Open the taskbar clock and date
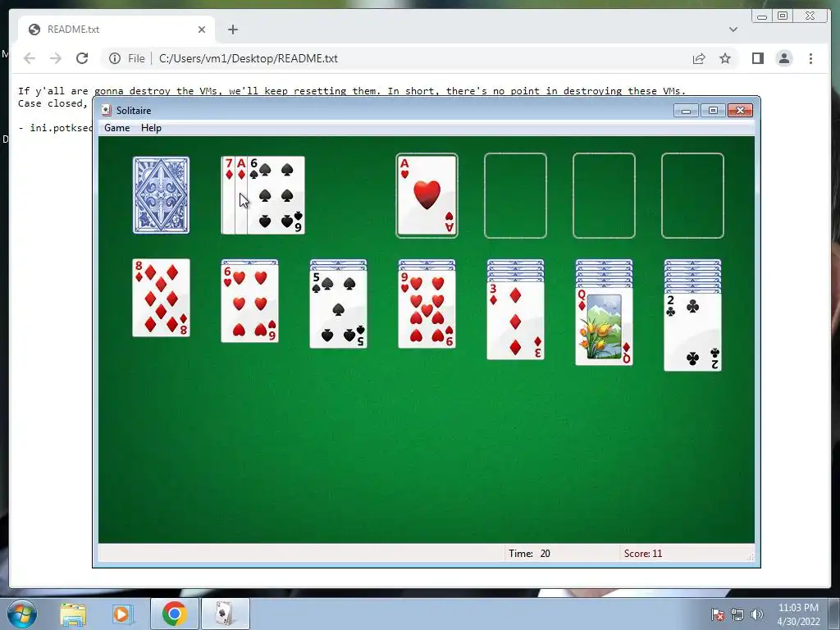Image resolution: width=840 pixels, height=630 pixels. (x=798, y=614)
